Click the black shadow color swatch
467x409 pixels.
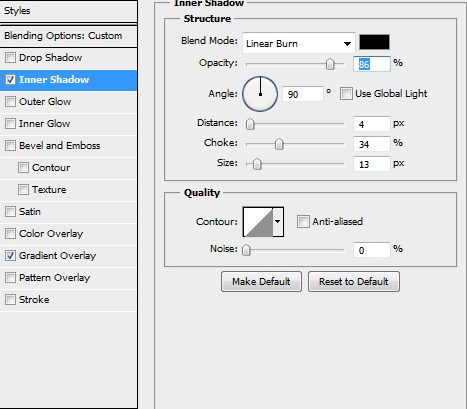tap(374, 42)
